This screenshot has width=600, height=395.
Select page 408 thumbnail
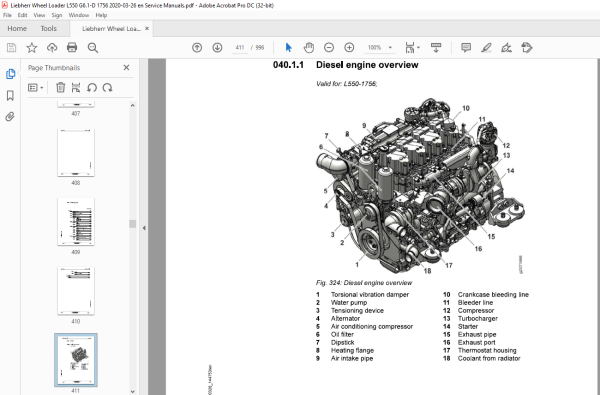click(76, 153)
